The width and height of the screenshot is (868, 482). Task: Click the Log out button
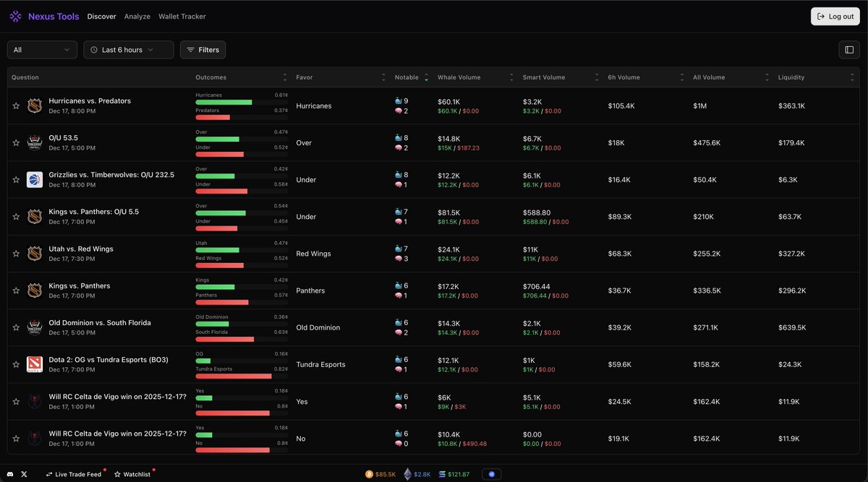835,16
